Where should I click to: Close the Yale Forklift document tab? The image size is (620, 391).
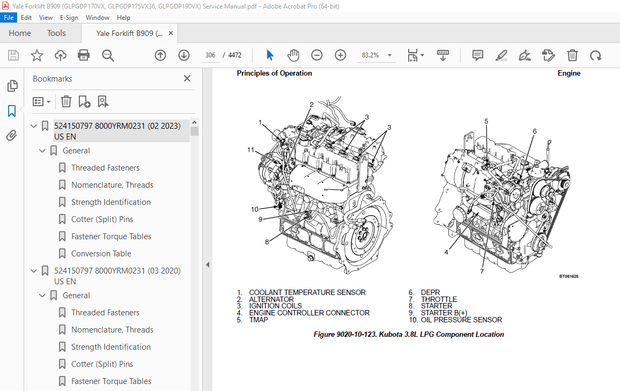(x=171, y=33)
